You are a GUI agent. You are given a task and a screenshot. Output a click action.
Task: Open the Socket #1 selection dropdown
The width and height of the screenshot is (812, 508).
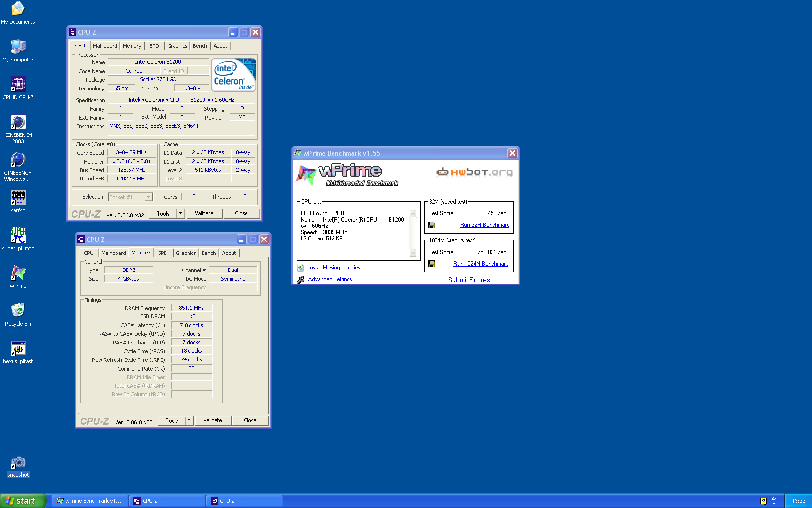coord(148,197)
